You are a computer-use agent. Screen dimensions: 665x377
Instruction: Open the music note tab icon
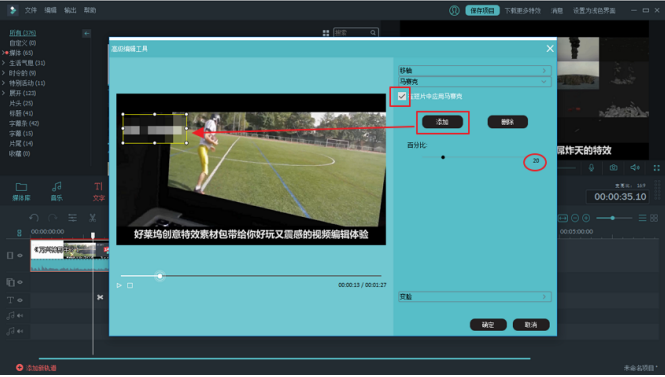(x=56, y=187)
